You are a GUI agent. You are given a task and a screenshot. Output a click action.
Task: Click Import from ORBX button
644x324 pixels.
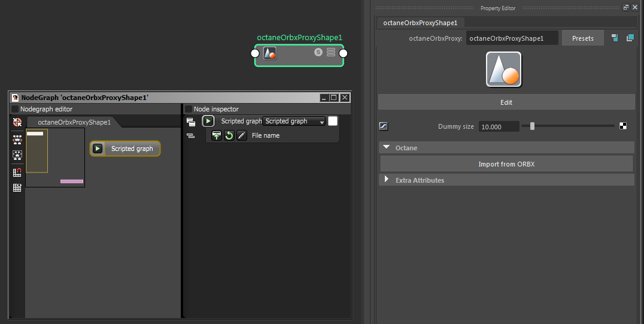click(x=506, y=164)
